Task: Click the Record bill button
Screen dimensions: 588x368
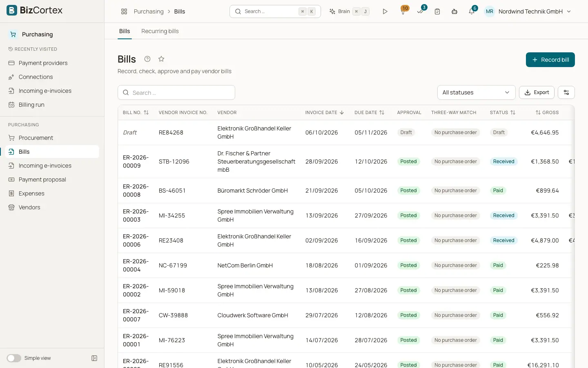Action: pos(550,60)
